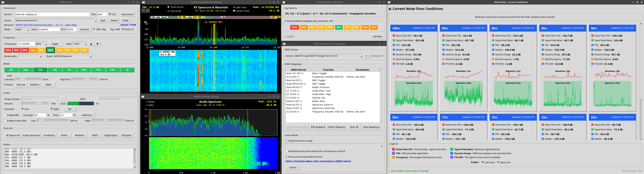Click the frequency step up arrow

click(x=91, y=44)
